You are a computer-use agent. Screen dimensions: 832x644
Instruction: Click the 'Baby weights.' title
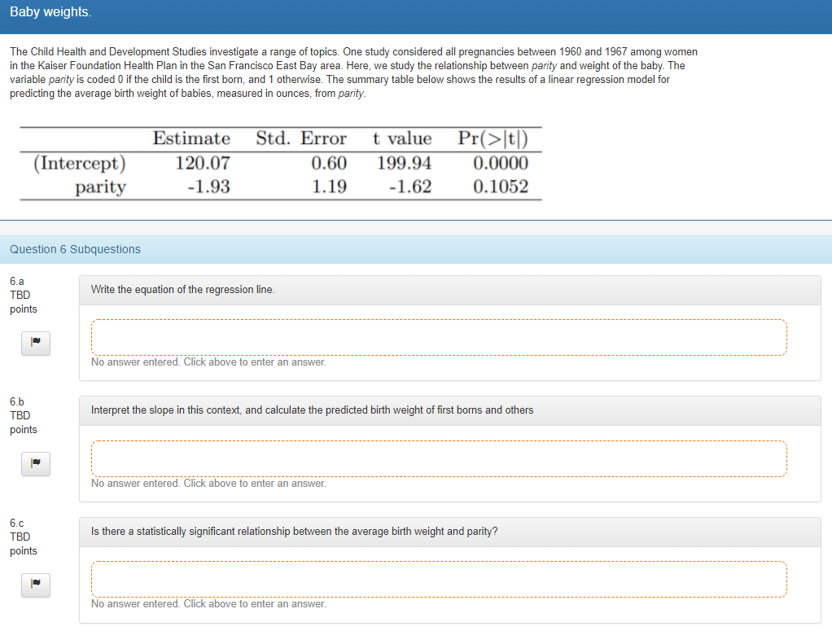tap(50, 11)
